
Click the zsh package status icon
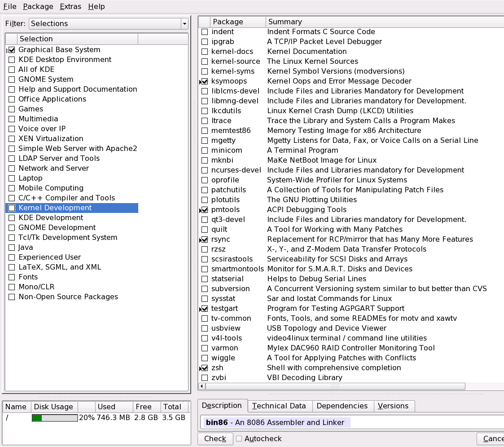click(204, 368)
